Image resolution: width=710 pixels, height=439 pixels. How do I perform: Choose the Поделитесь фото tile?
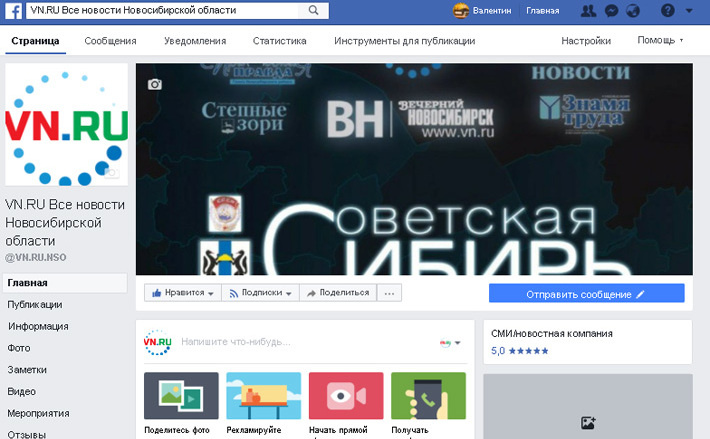(x=181, y=396)
